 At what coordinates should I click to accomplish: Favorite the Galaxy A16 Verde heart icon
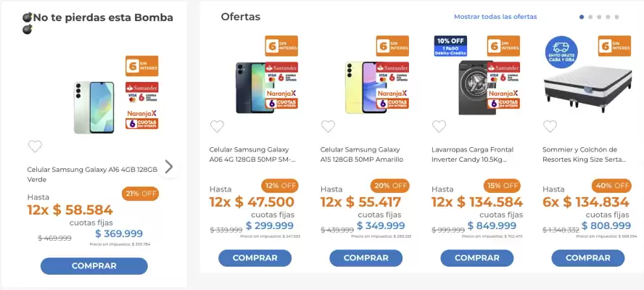pyautogui.click(x=35, y=146)
